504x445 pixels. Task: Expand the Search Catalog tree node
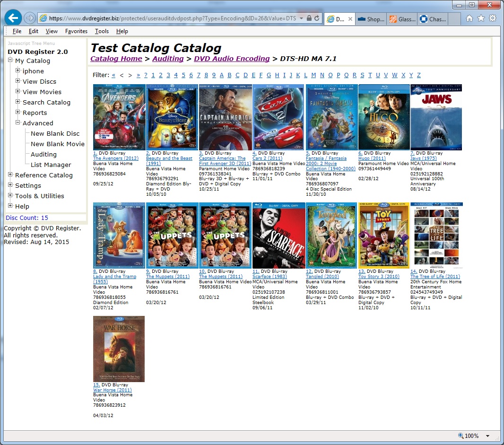tap(18, 102)
